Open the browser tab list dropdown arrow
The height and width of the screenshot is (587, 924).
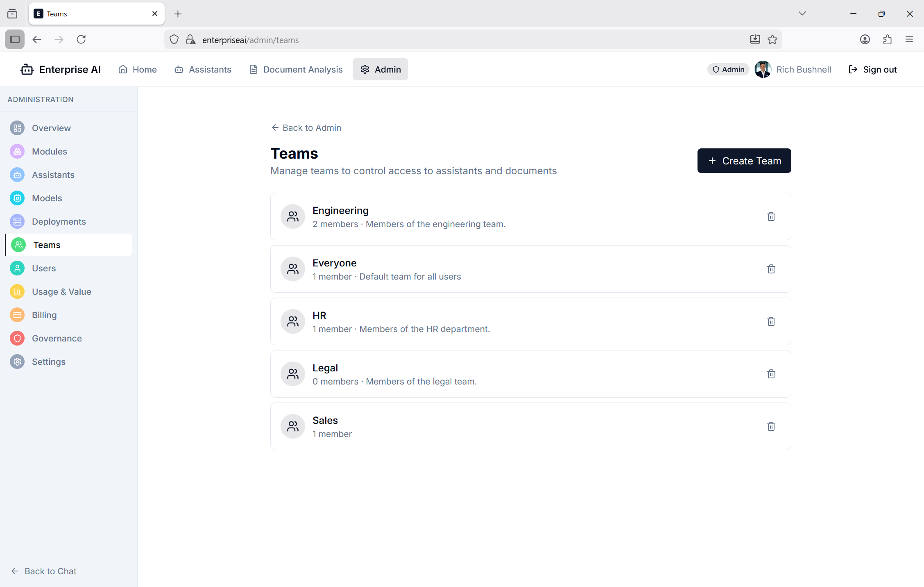802,14
